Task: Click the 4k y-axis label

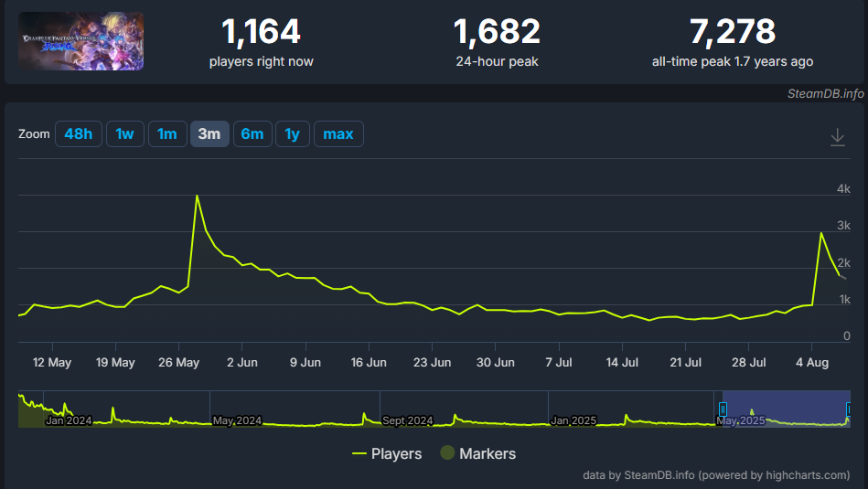Action: click(x=843, y=188)
